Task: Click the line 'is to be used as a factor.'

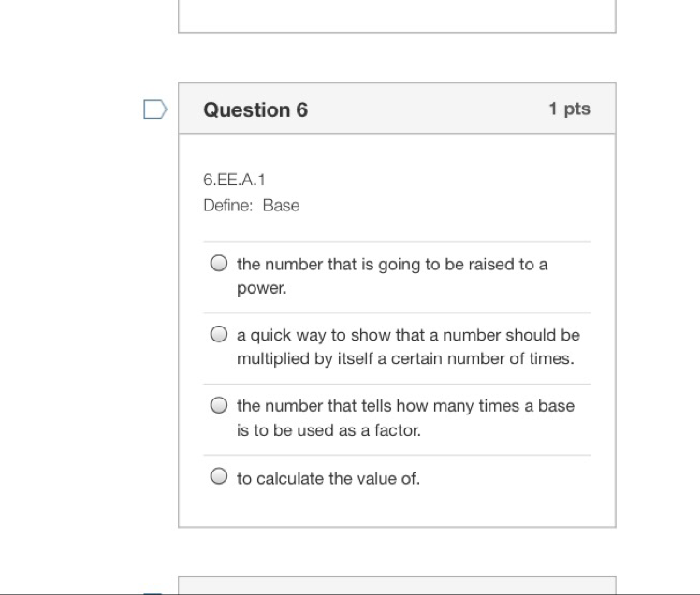Action: click(329, 430)
